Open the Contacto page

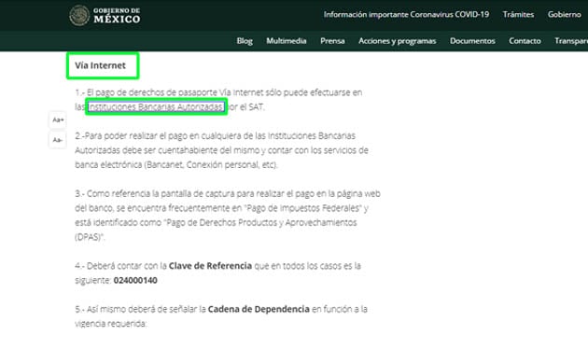pos(525,41)
